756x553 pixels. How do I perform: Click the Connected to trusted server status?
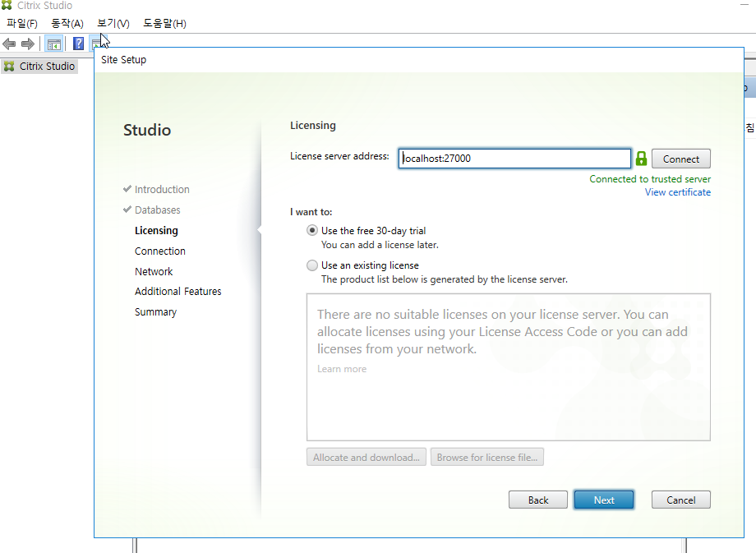click(650, 179)
